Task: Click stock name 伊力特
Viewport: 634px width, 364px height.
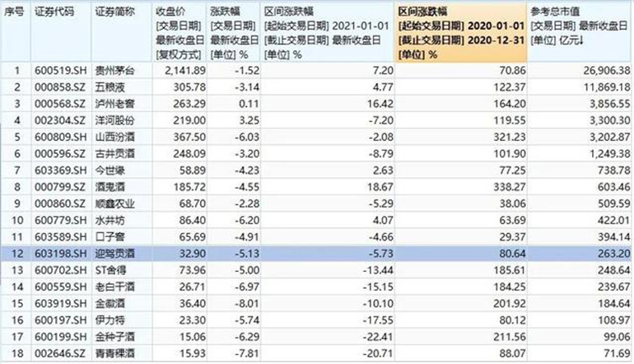Action: point(110,320)
